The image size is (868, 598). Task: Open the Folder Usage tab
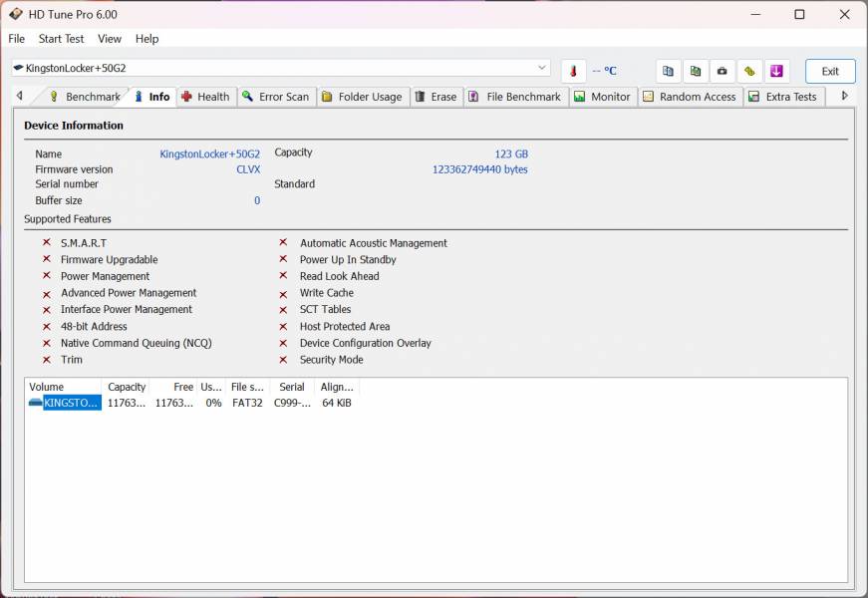click(363, 97)
